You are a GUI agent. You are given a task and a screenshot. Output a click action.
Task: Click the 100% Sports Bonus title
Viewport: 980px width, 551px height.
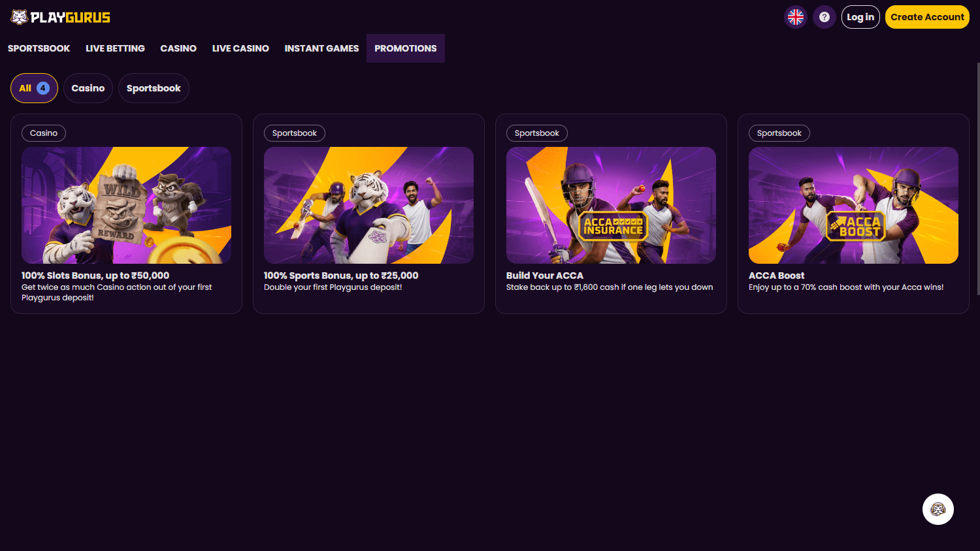tap(341, 275)
